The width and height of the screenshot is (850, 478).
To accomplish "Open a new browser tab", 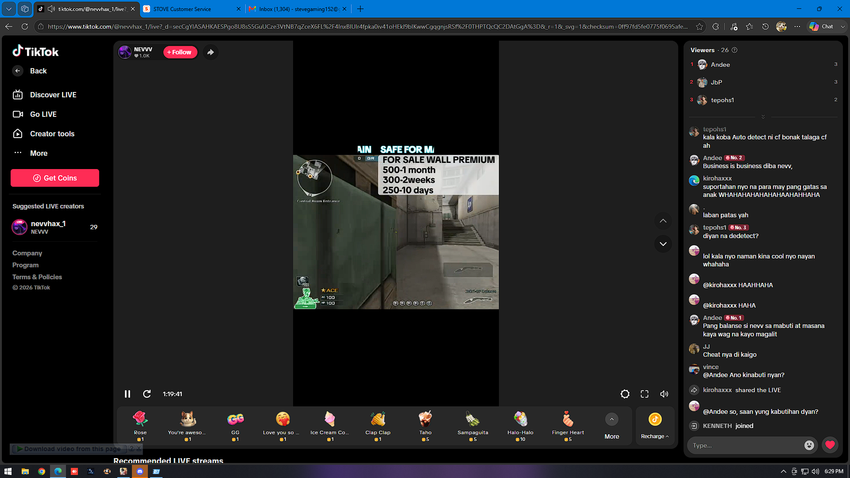I will [360, 9].
